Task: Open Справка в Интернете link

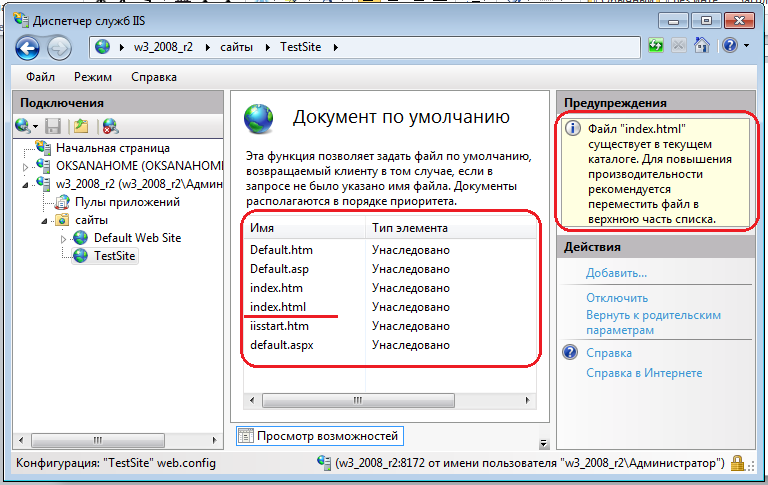Action: click(x=644, y=373)
